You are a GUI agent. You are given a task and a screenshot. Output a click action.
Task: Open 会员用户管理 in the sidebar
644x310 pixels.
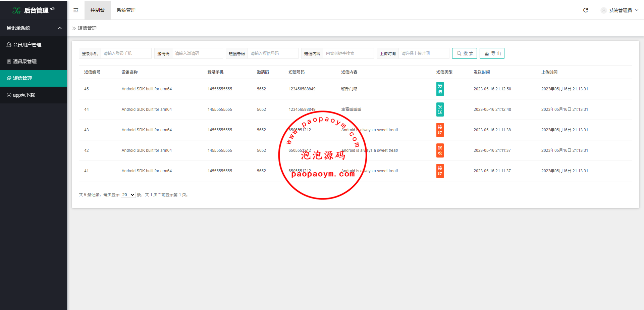point(27,45)
